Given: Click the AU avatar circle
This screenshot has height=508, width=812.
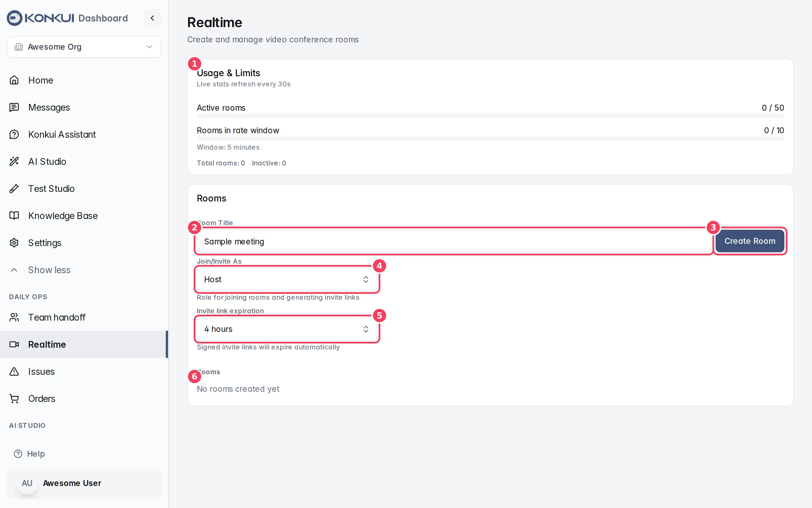Looking at the screenshot, I should (27, 483).
